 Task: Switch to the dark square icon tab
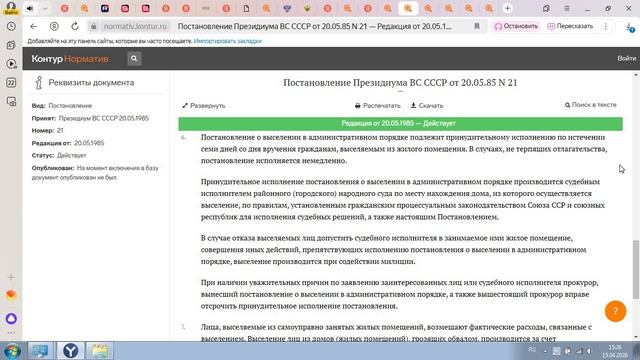pyautogui.click(x=105, y=8)
